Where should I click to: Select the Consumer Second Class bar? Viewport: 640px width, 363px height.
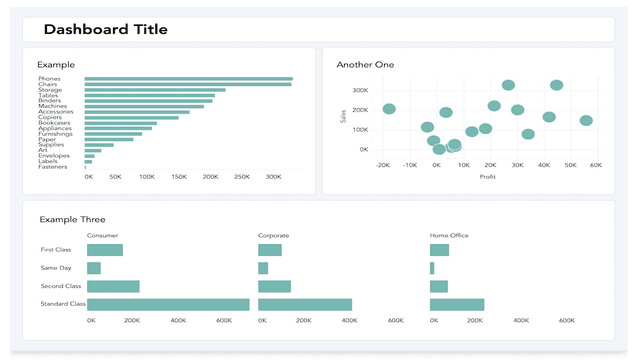pos(113,287)
